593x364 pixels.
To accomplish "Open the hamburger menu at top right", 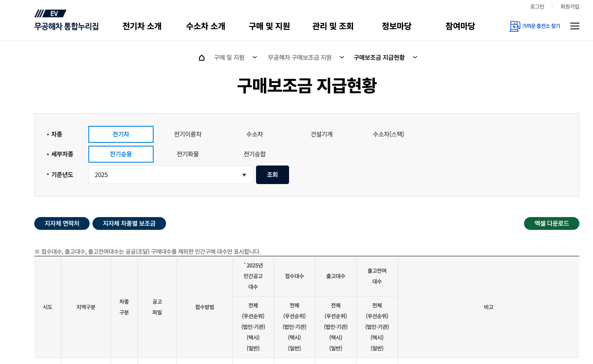I will (575, 26).
